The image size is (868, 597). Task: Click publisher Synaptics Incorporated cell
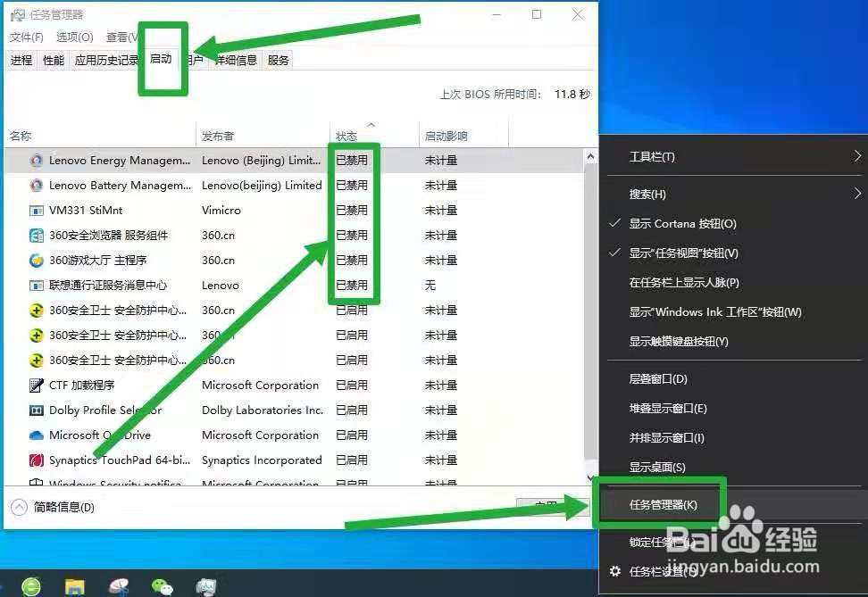click(x=262, y=460)
